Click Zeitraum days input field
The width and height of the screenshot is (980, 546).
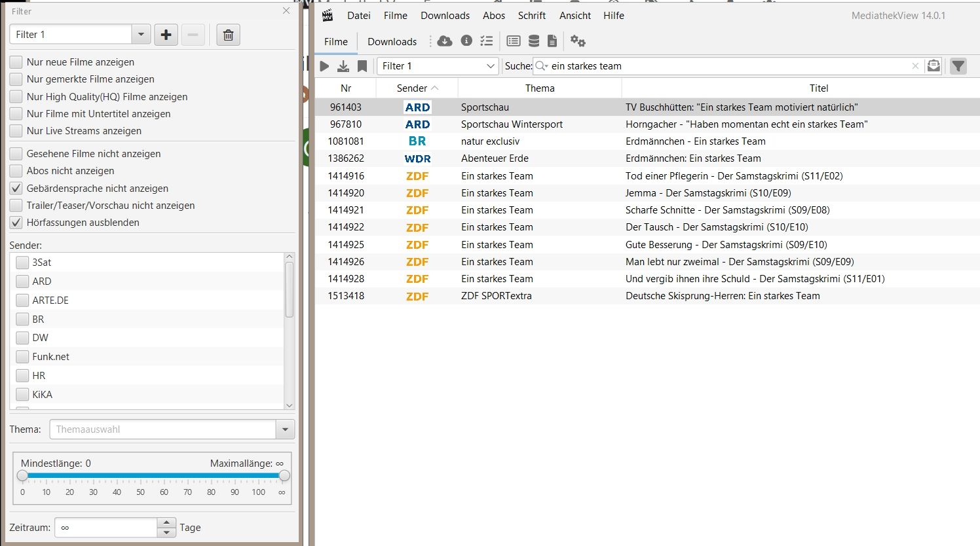tap(106, 528)
